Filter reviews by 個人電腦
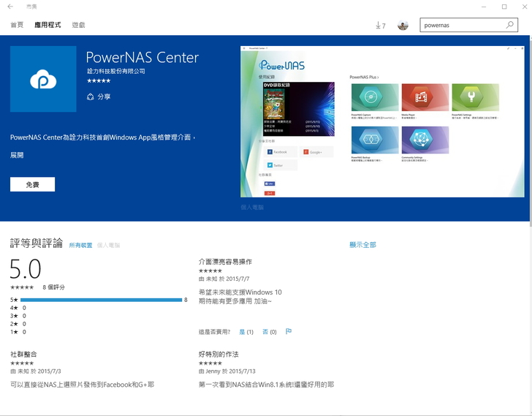The width and height of the screenshot is (532, 416). tap(108, 246)
